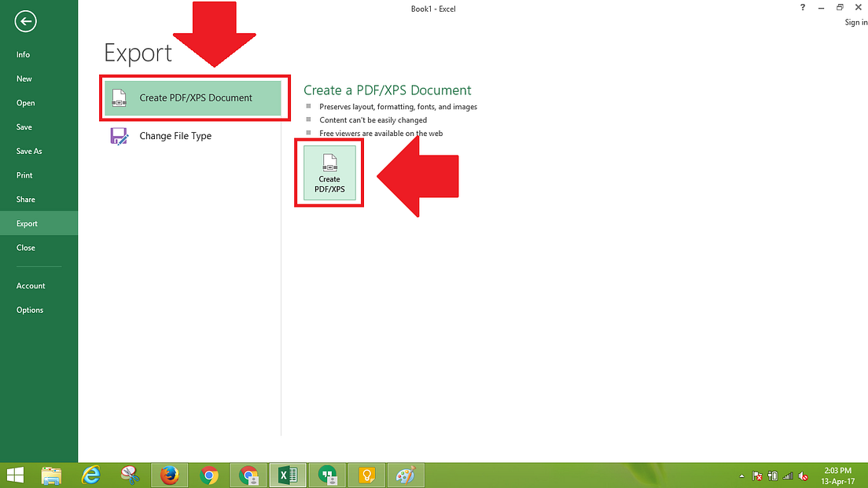Open the Snipping Tool from the taskbar
This screenshot has height=488, width=868.
pyautogui.click(x=131, y=475)
